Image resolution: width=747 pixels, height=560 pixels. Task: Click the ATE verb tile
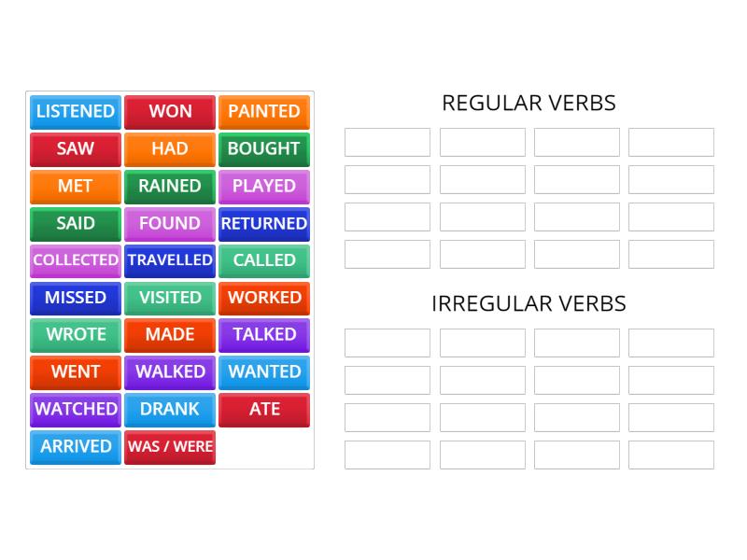263,409
